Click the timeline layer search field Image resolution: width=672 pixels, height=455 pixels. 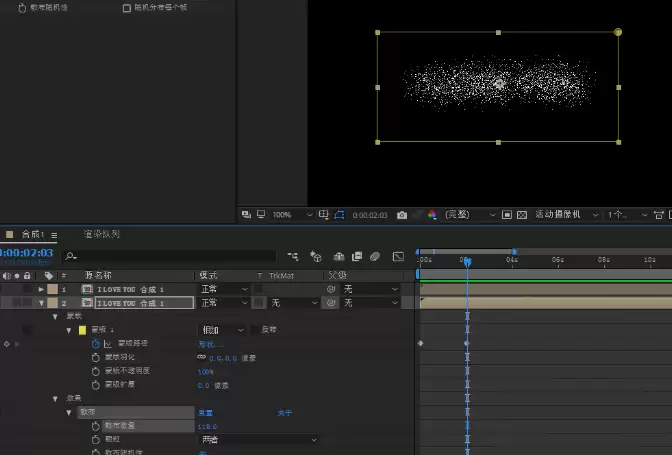[169, 256]
